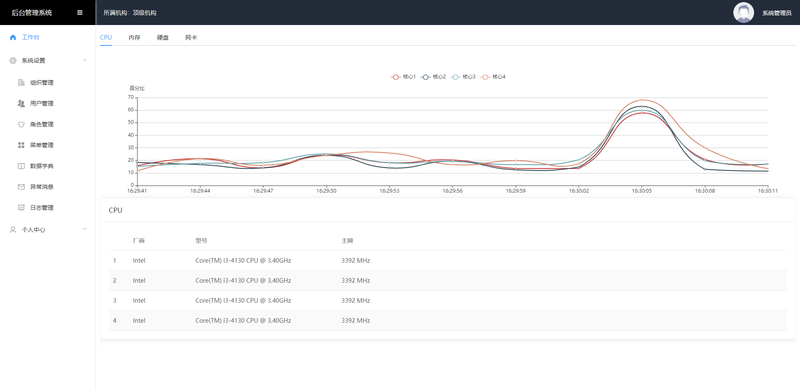Screen dimensions: 800x389
Task: Open 异常消息 via its envelope icon
Action: [x=21, y=187]
